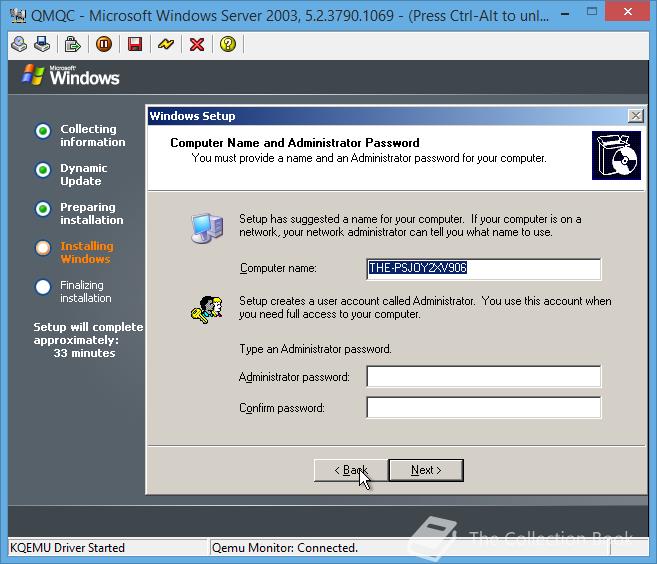
Task: Click the Administrator password field
Action: point(484,376)
